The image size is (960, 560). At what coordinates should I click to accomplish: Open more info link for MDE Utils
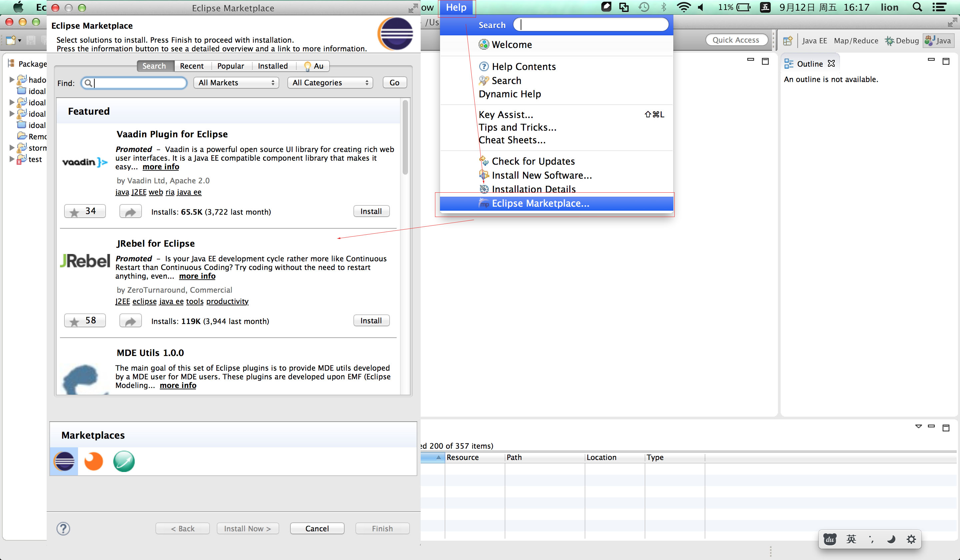178,386
